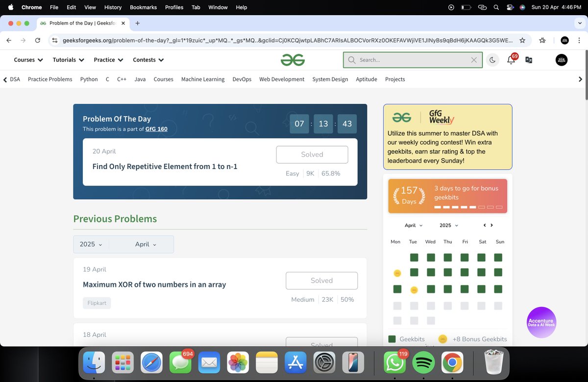Open Messages with 694 badge in dock

click(x=180, y=363)
